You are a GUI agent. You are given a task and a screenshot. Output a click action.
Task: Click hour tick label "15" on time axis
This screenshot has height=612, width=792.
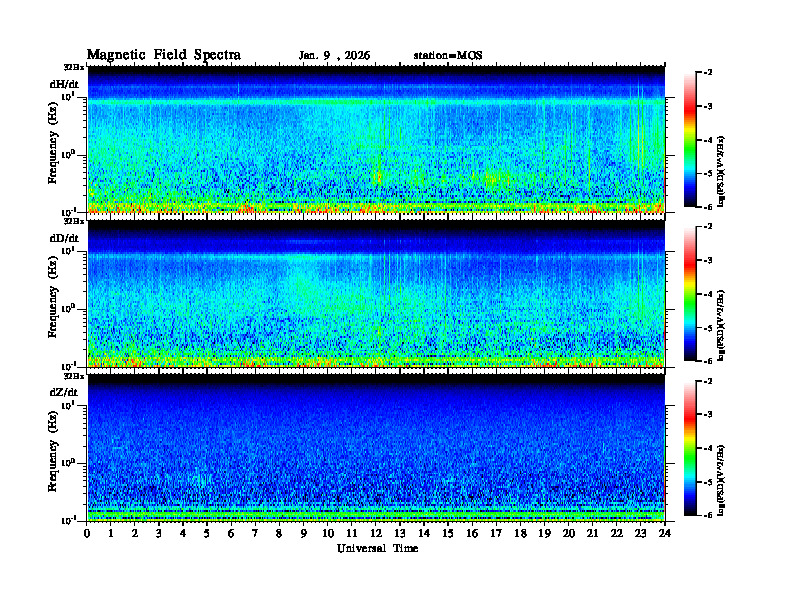[448, 533]
